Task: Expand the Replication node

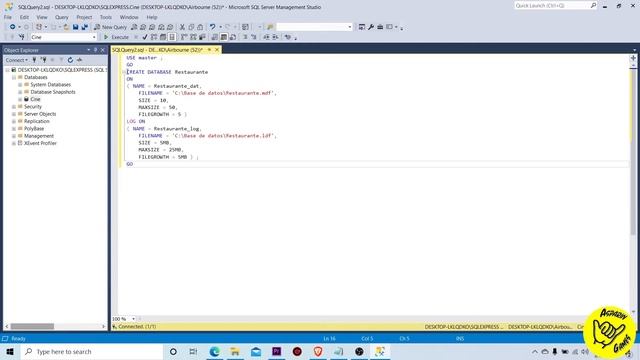Action: click(x=14, y=121)
